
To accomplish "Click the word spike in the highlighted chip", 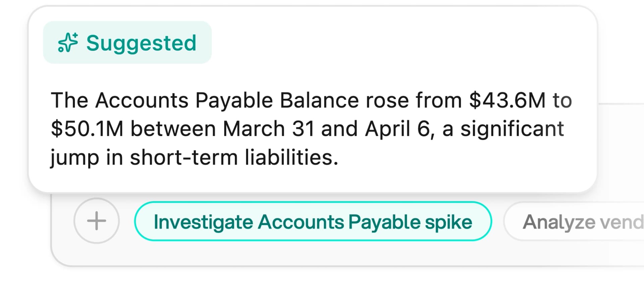I will [x=448, y=222].
